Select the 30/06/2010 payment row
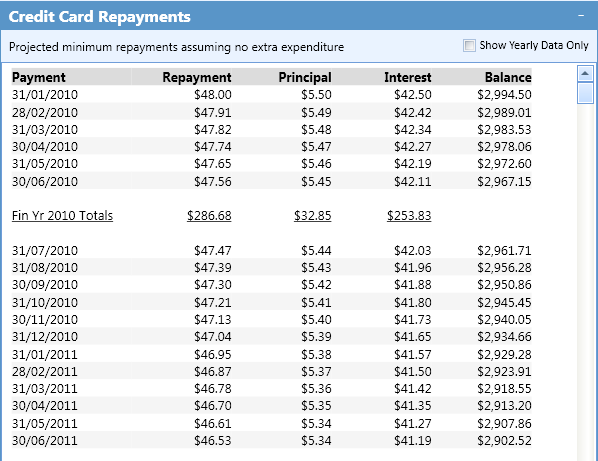Image resolution: width=598 pixels, height=461 pixels. click(x=272, y=181)
